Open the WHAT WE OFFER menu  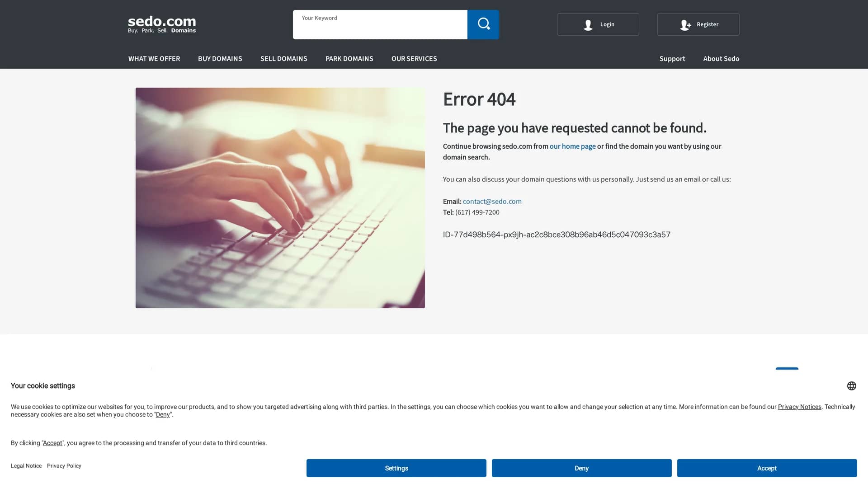point(154,59)
